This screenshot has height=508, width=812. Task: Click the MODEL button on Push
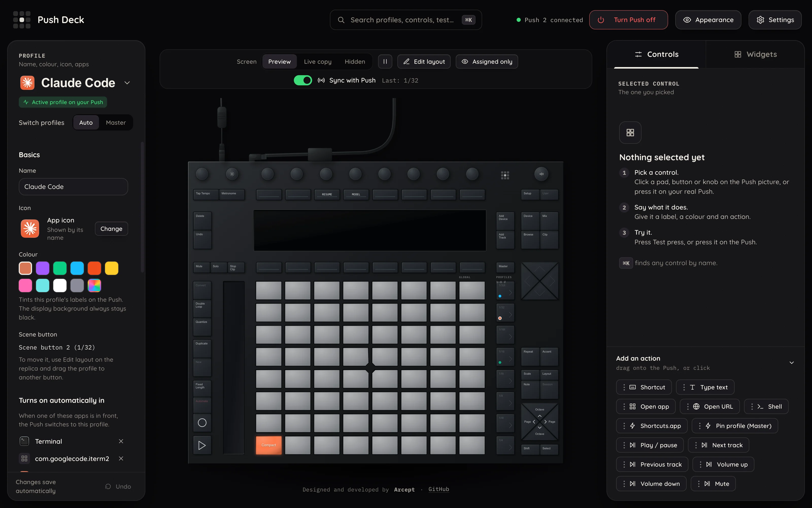pos(356,194)
